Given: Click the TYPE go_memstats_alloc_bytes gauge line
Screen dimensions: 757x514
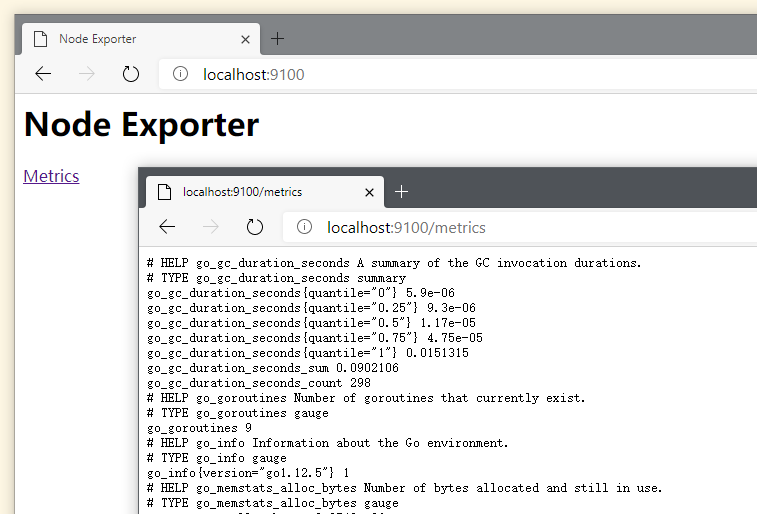Looking at the screenshot, I should [x=273, y=503].
